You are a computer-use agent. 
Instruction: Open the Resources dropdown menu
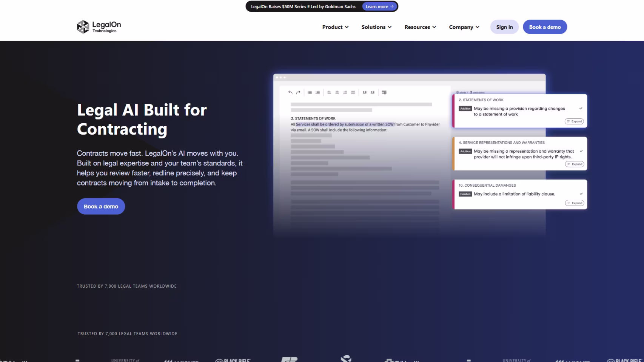pos(420,27)
